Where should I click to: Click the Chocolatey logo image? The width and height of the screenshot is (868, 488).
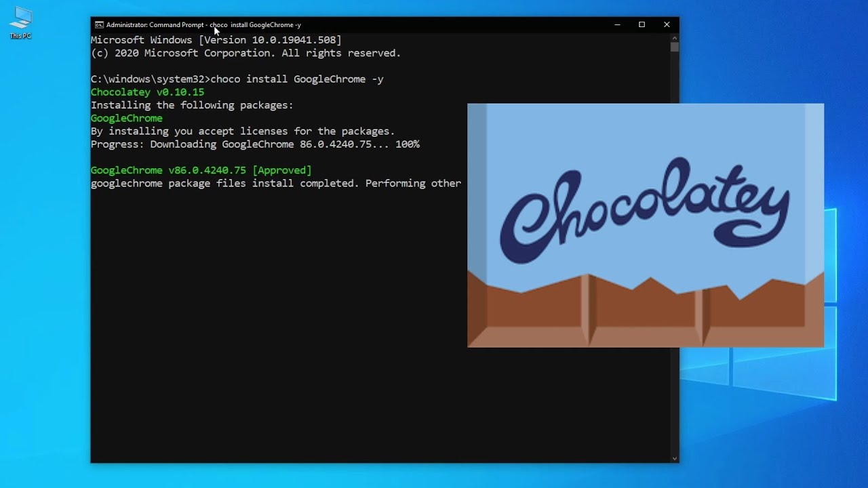tap(646, 225)
